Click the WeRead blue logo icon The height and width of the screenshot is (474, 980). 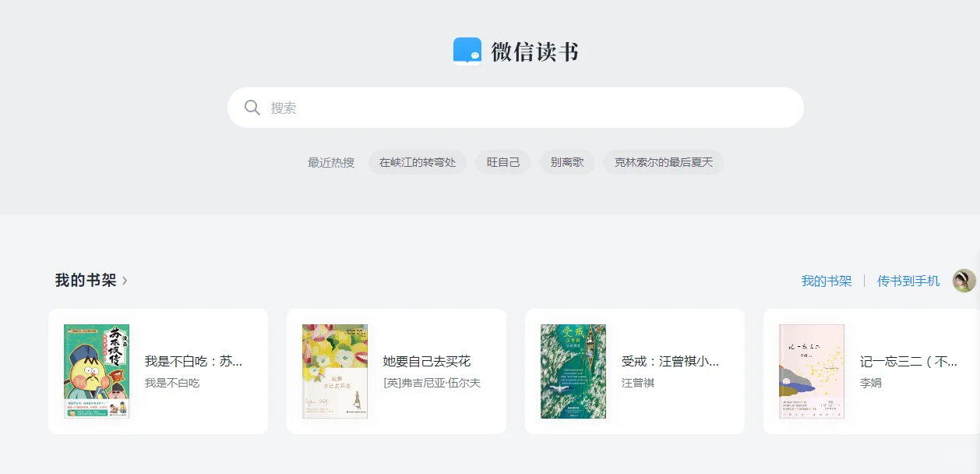467,51
